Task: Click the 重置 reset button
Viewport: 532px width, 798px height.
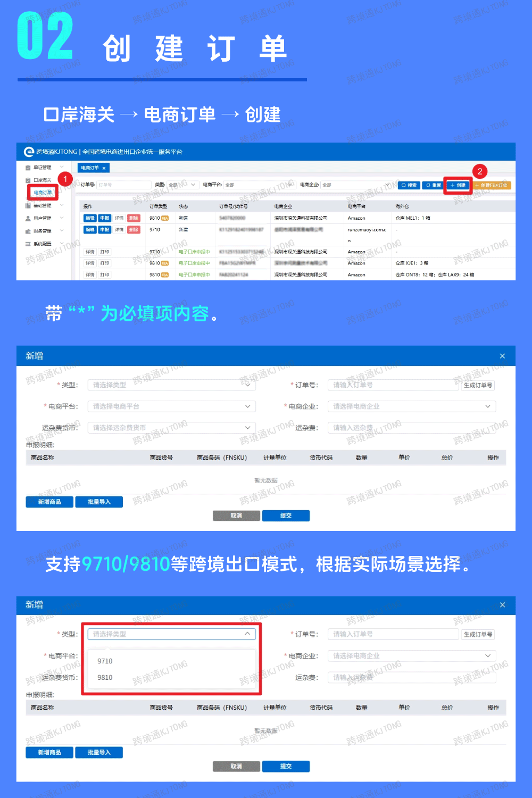Action: [434, 185]
